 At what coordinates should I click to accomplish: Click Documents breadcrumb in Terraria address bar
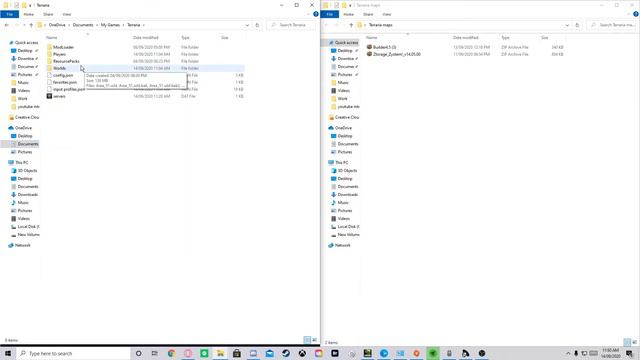tap(83, 25)
